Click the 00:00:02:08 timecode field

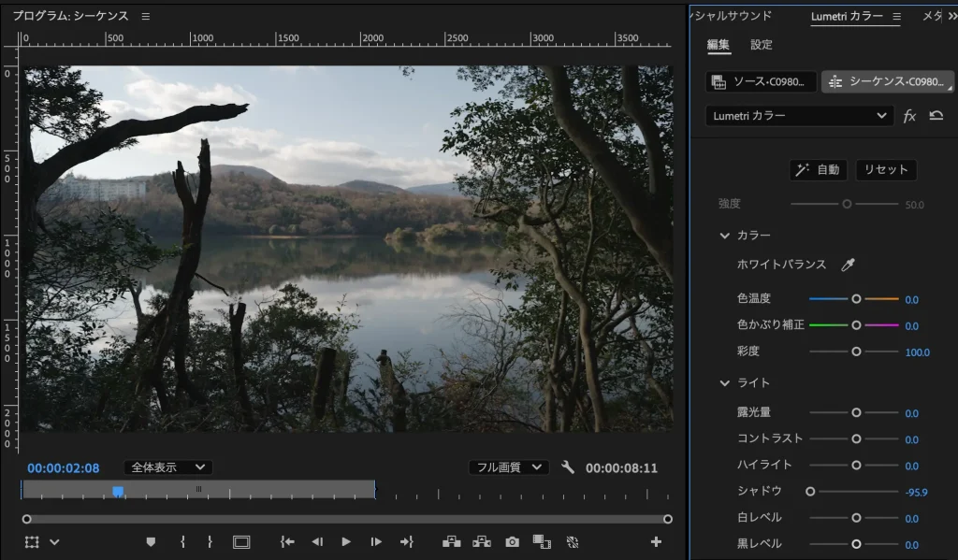(62, 467)
